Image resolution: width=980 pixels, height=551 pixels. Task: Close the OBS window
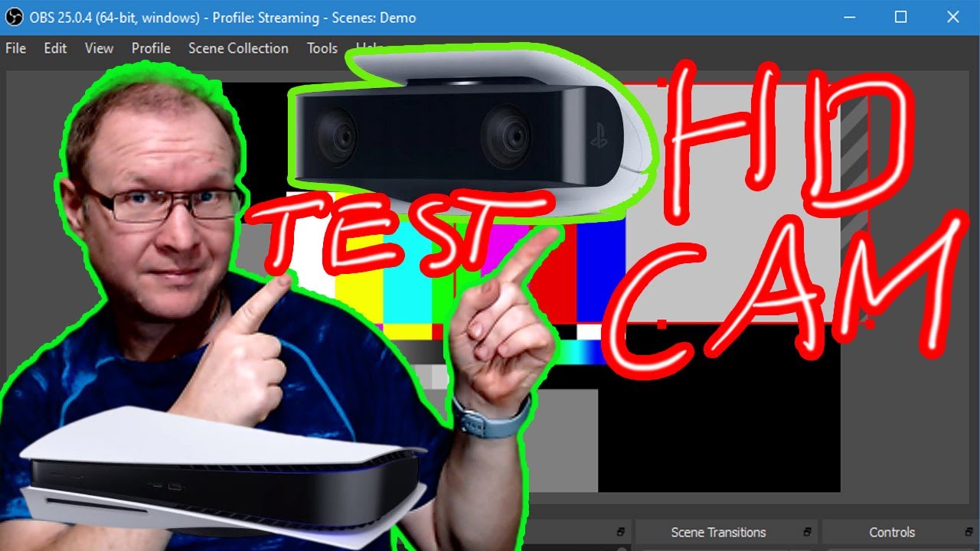click(953, 17)
